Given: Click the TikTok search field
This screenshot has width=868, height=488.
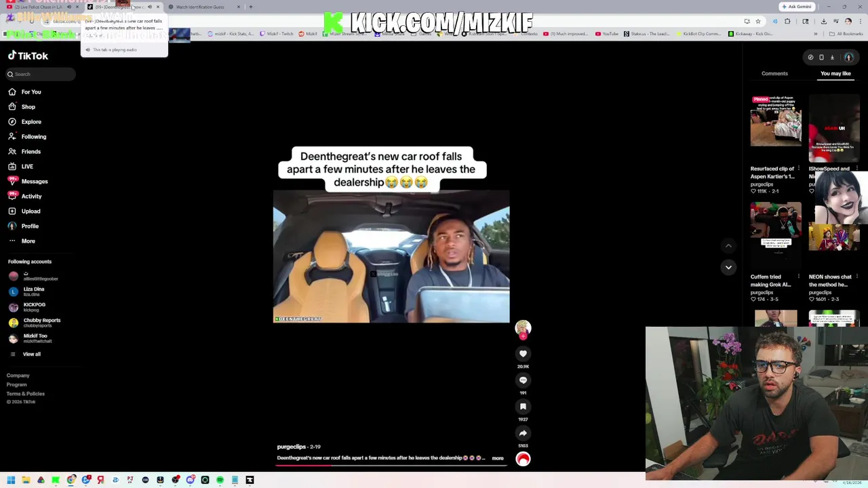Looking at the screenshot, I should [41, 74].
